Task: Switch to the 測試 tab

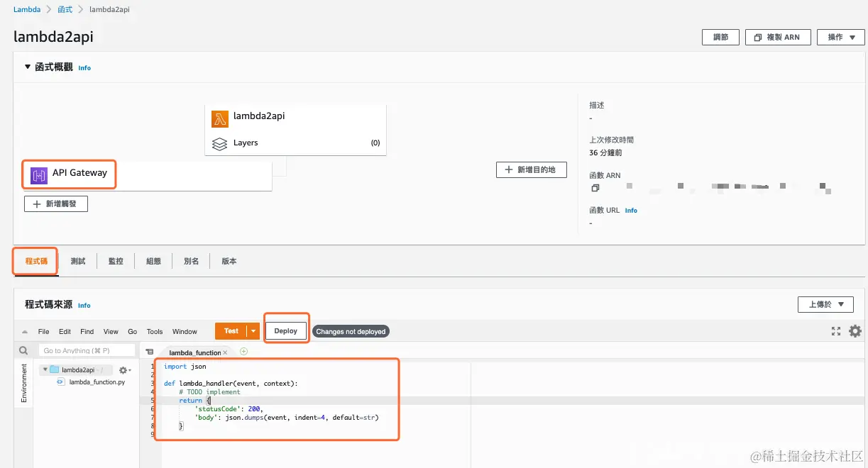Action: pos(78,261)
